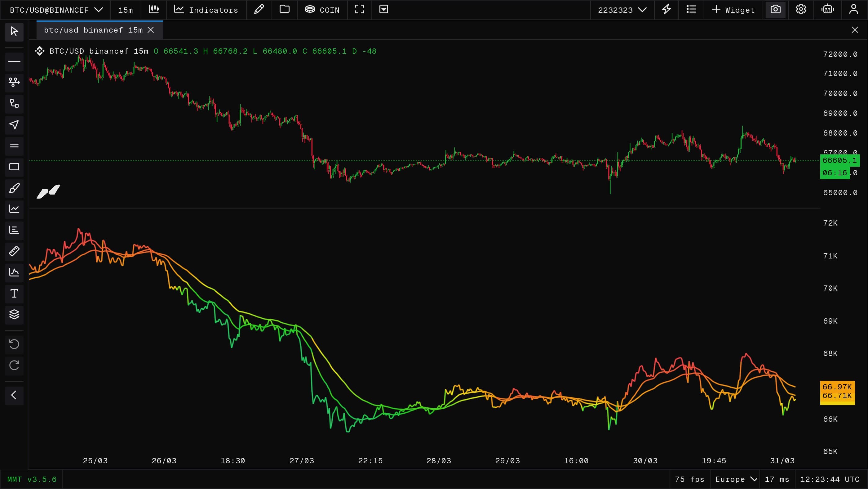Select the horizontal line drawing tool

[14, 61]
